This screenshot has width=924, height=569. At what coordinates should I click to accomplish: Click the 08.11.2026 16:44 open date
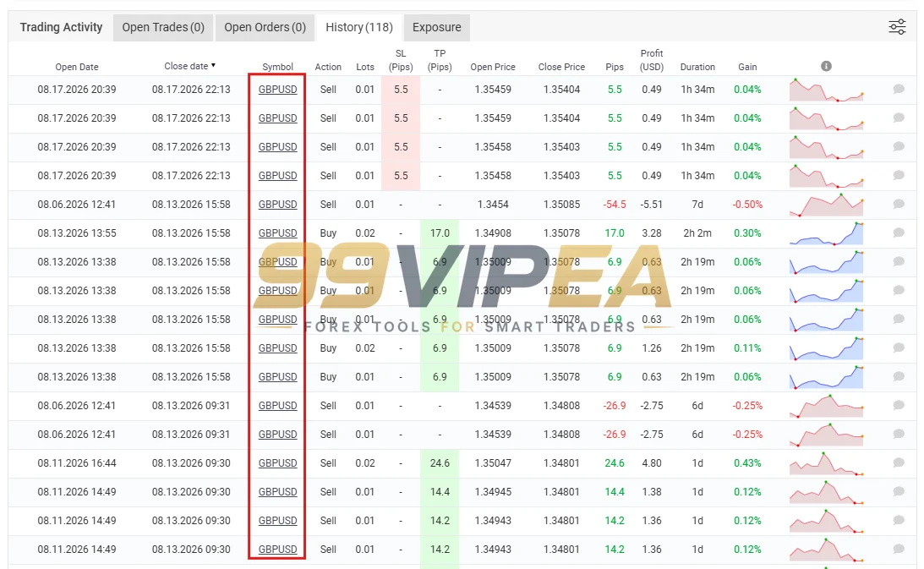point(77,462)
